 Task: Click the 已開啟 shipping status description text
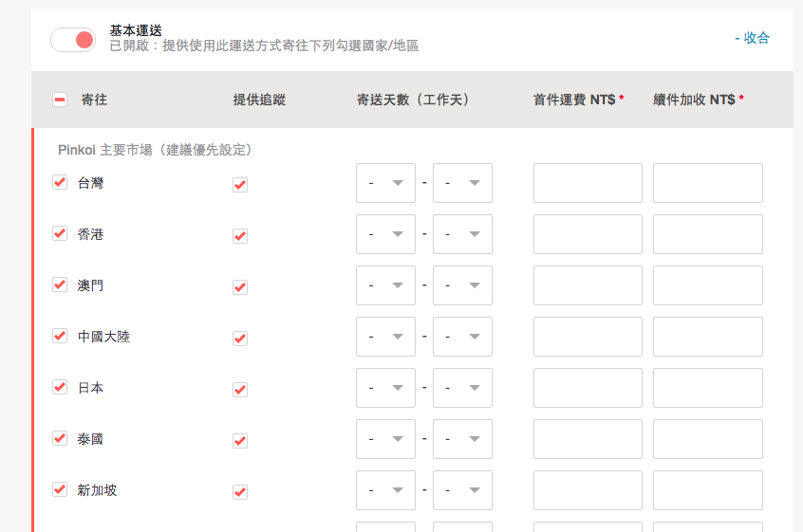pos(264,46)
